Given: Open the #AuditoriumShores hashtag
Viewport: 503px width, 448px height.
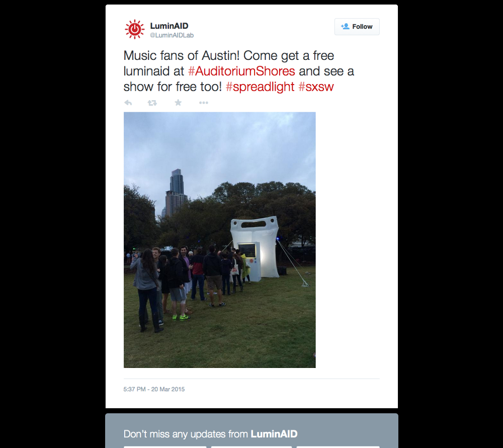Looking at the screenshot, I should pyautogui.click(x=241, y=71).
